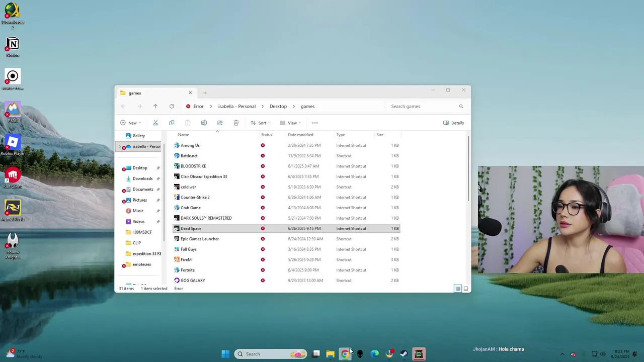Click the taskbar Search box
This screenshot has width=644, height=362.
tap(271, 354)
